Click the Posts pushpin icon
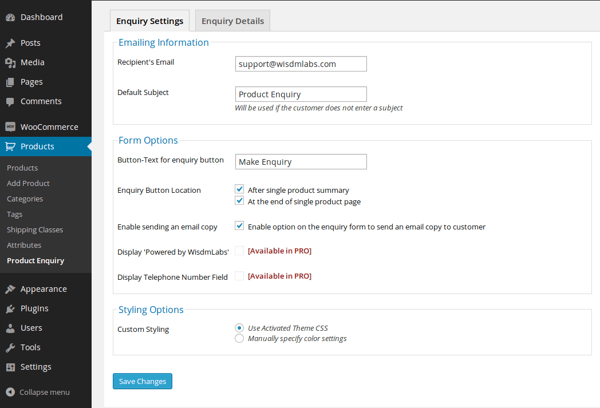Image resolution: width=600 pixels, height=408 pixels. click(10, 43)
